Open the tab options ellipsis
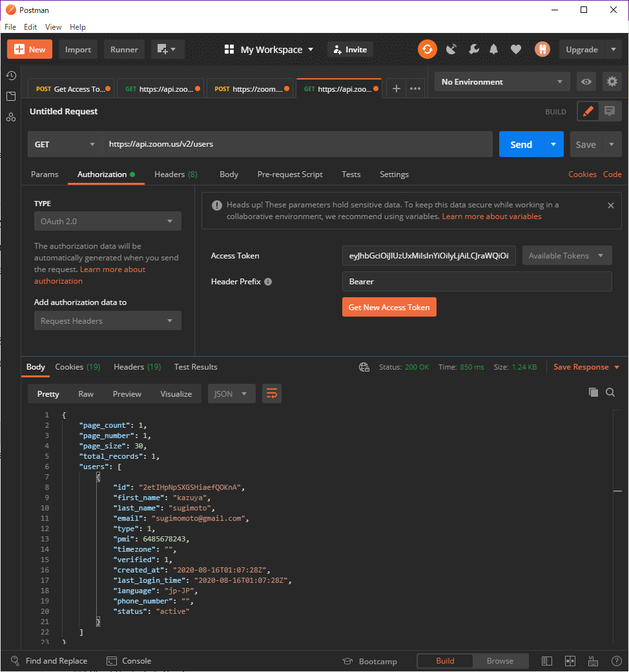 coord(415,89)
